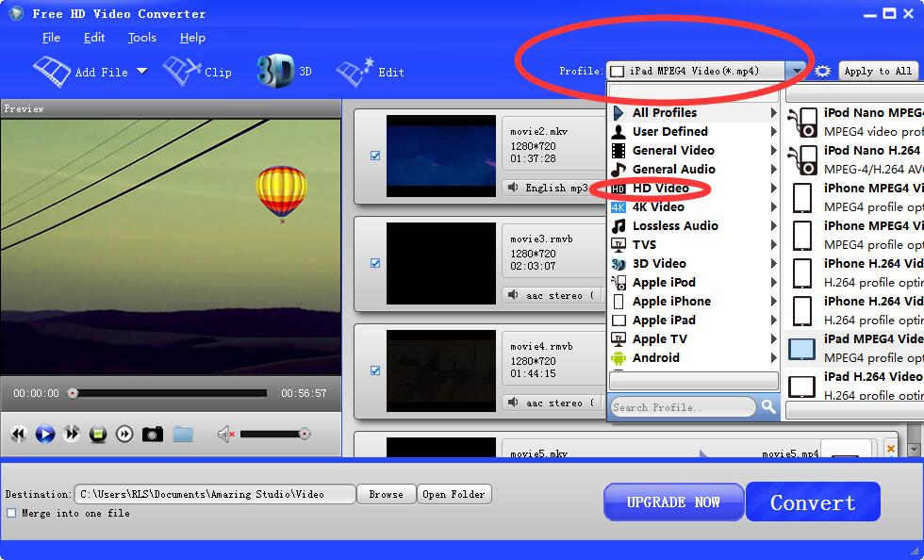Click the UPGRADE NOW button

click(x=673, y=502)
